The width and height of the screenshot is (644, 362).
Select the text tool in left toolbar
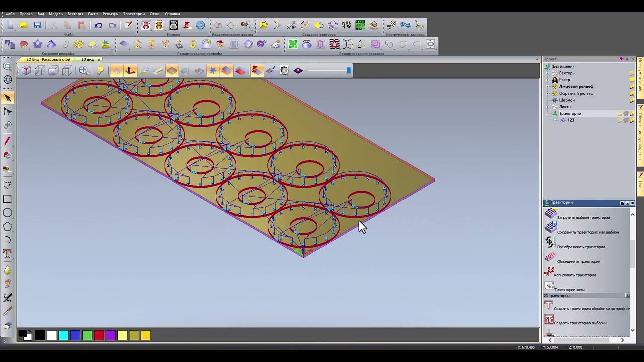pyautogui.click(x=8, y=253)
